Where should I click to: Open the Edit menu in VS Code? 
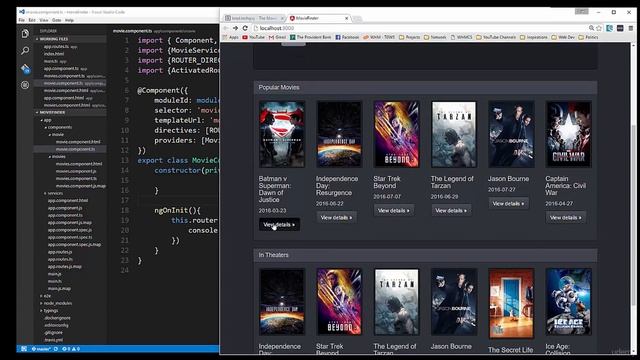coord(32,20)
